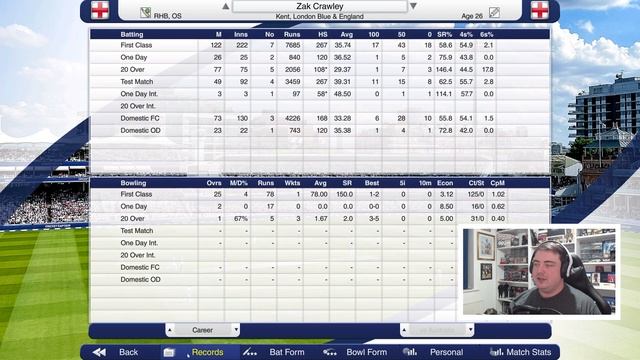This screenshot has height=360, width=640.
Task: Click the Kent, London Blue & England text
Action: pos(320,16)
